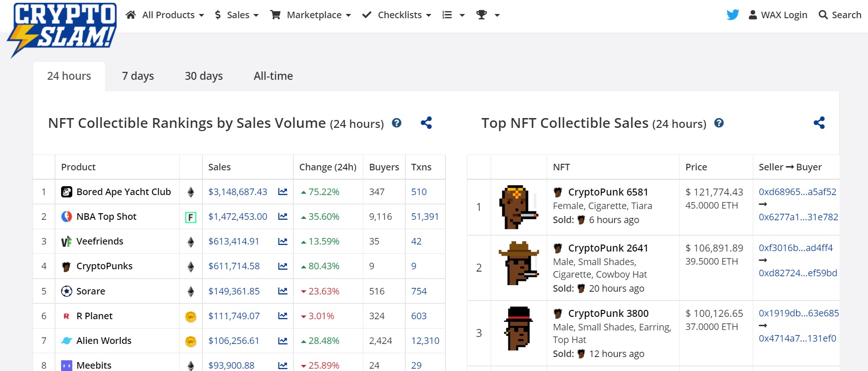868x371 pixels.
Task: Open the CryptoPunk 2641 title link
Action: 608,248
